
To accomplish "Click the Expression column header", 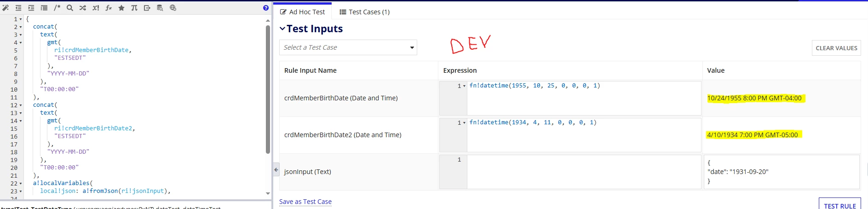I will coord(460,70).
